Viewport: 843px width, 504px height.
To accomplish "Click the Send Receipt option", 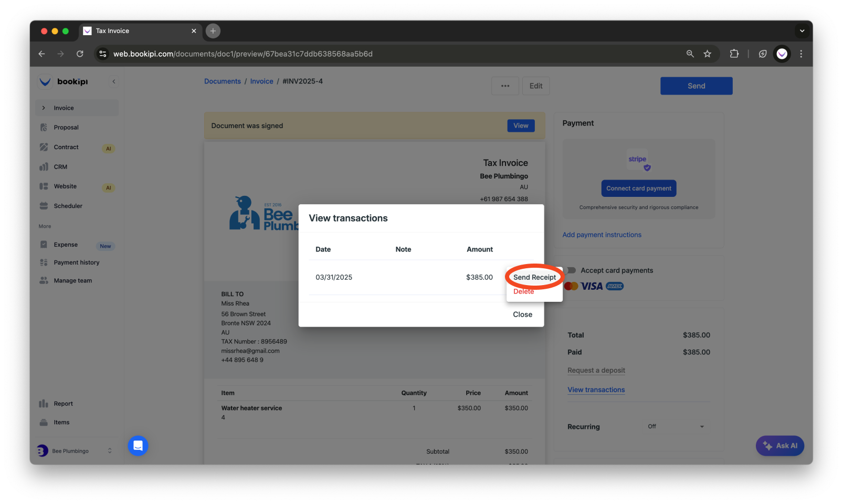I will coord(534,277).
